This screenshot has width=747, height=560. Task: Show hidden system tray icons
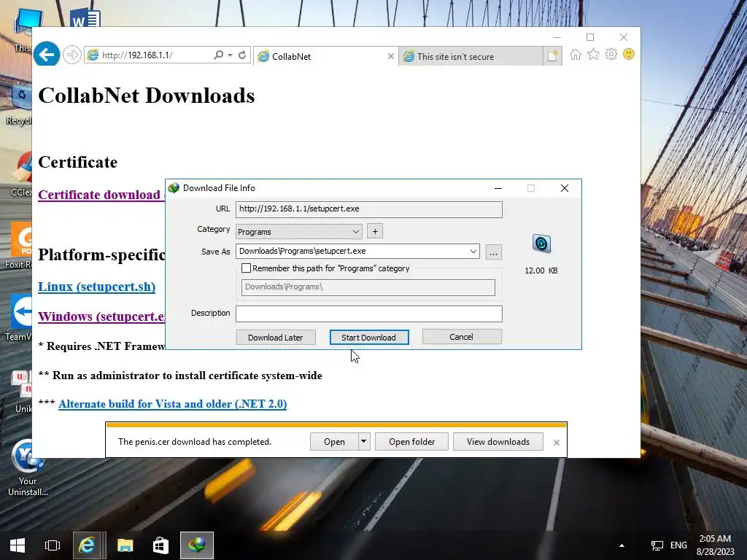coord(622,545)
